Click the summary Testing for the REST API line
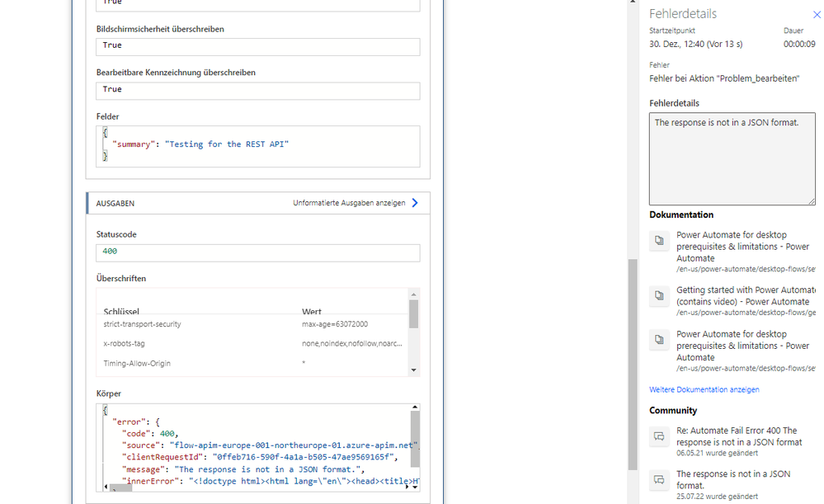 (x=200, y=144)
